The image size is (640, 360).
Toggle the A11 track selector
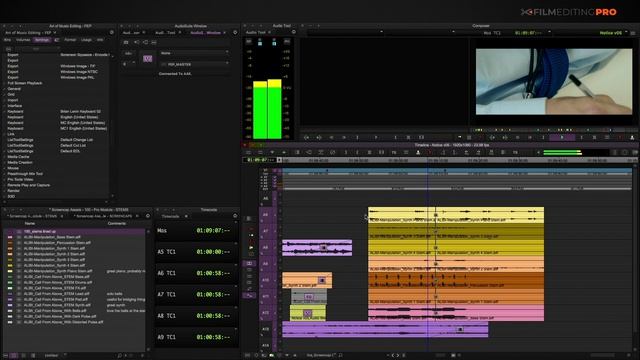coord(265,297)
